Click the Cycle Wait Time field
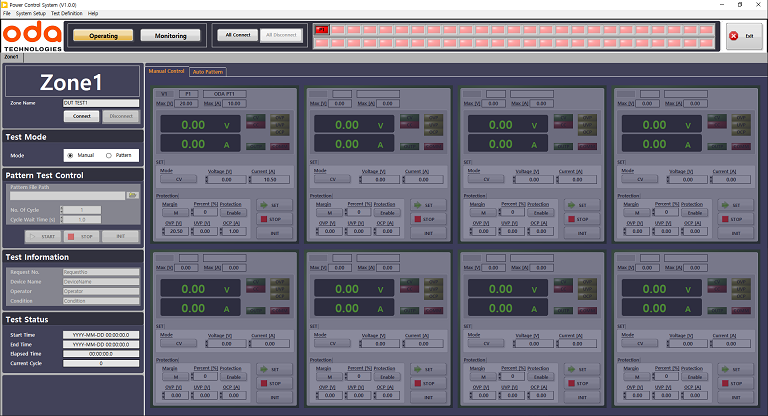The image size is (768, 416). coord(82,220)
